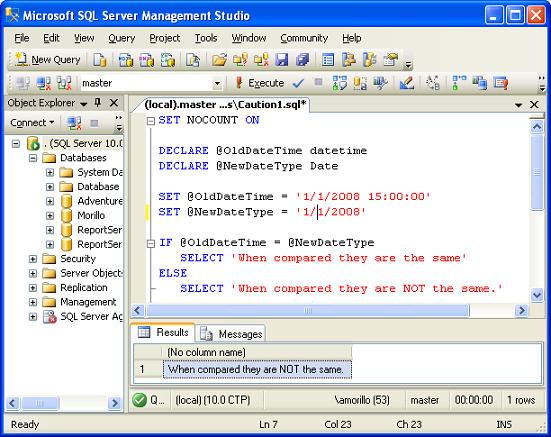Image resolution: width=551 pixels, height=437 pixels.
Task: Save the current query file
Action: click(281, 60)
